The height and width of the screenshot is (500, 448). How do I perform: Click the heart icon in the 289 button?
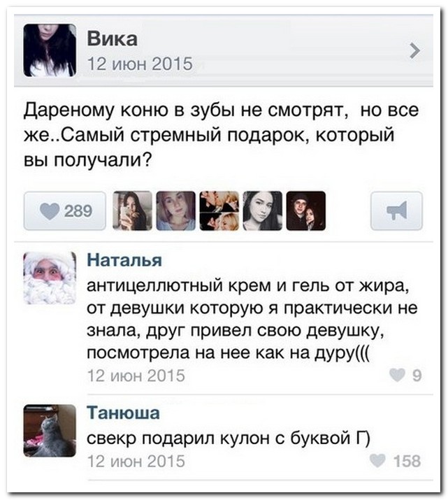coord(50,211)
